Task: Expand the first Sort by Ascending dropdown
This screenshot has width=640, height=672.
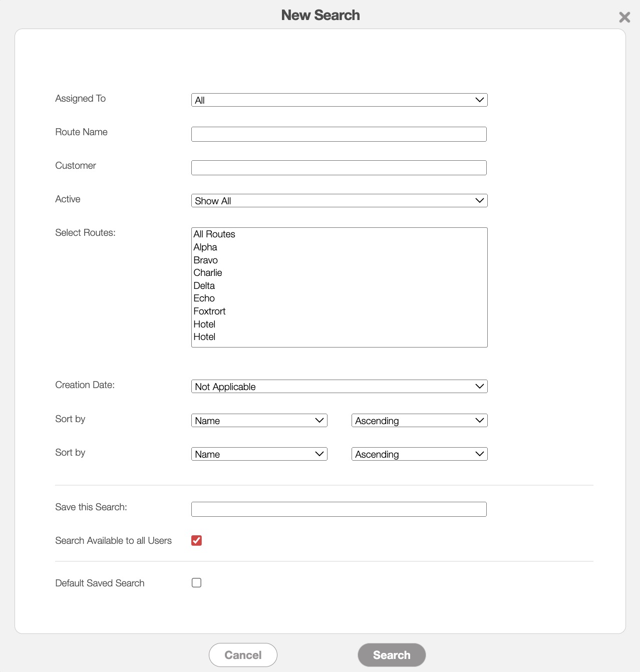Action: pos(419,421)
